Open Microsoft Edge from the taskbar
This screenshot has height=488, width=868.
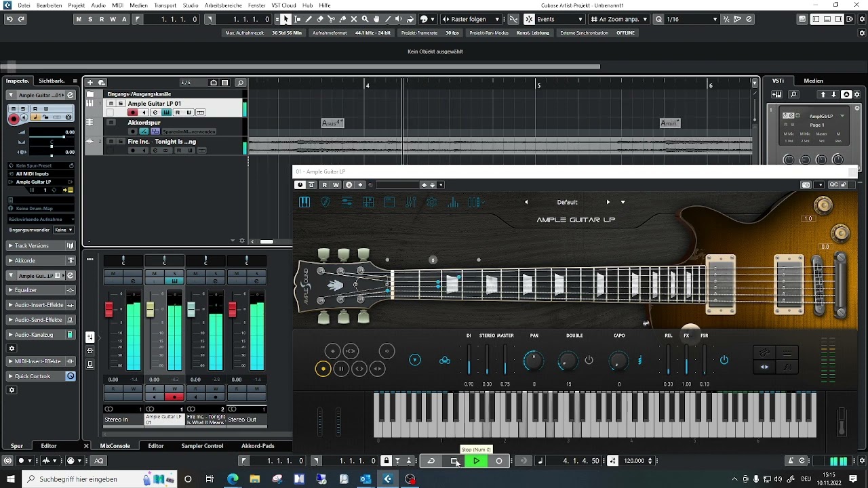[x=233, y=479]
